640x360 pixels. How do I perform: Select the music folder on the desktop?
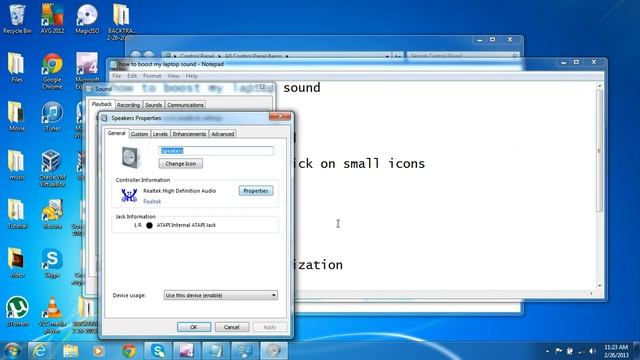coord(16,165)
